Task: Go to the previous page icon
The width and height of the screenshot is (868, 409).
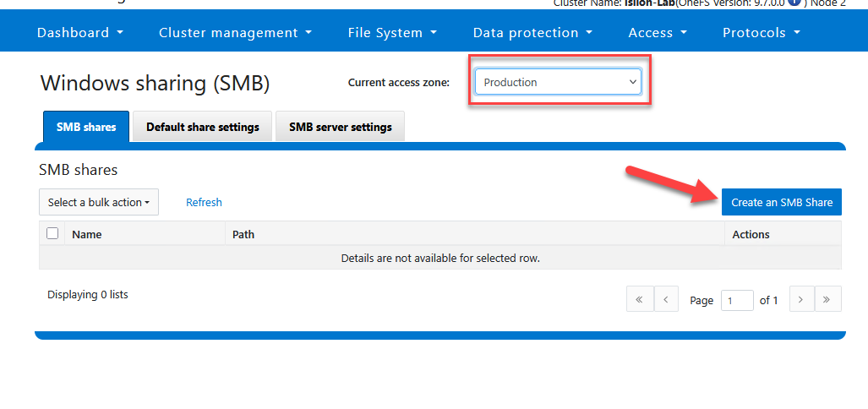Action: pos(666,299)
